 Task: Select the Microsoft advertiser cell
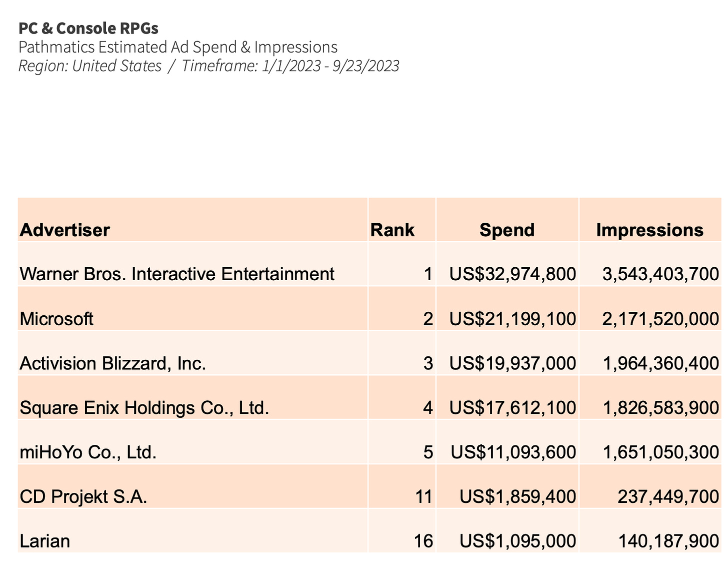click(56, 319)
